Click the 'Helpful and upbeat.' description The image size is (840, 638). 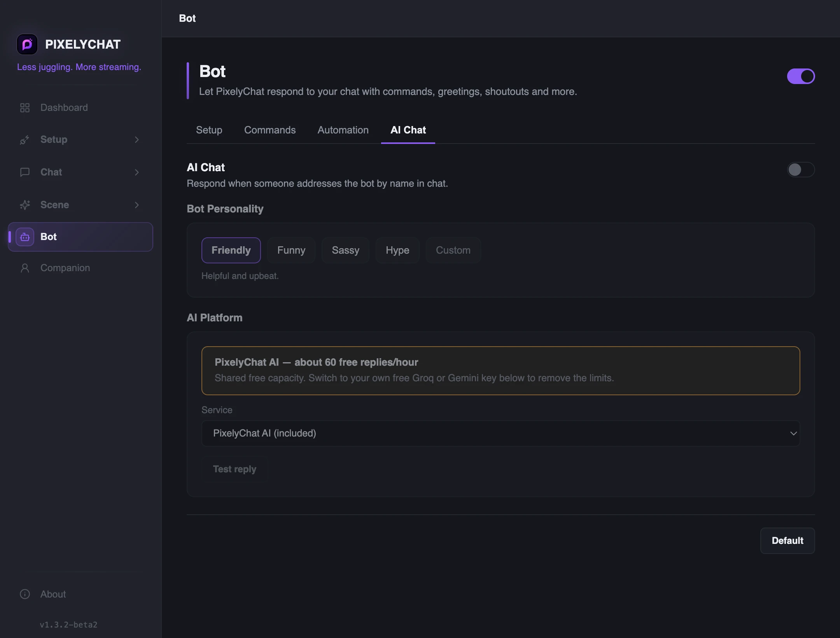(240, 276)
